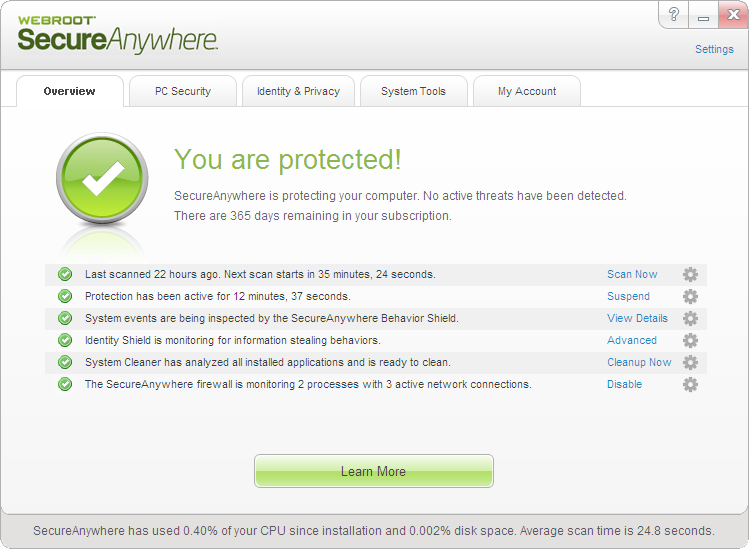Click the gear icon beside View Details
This screenshot has width=749, height=549.
(690, 318)
